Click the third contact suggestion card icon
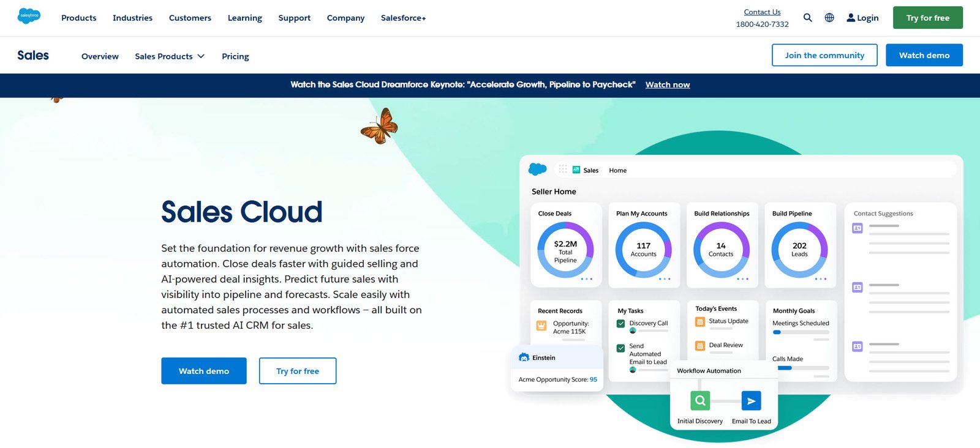This screenshot has height=448, width=980. tap(858, 346)
